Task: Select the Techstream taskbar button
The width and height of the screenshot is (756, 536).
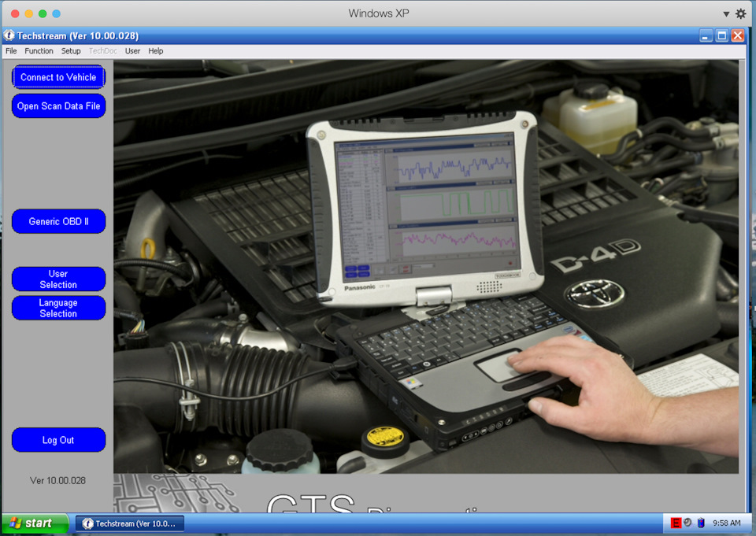Action: [130, 523]
